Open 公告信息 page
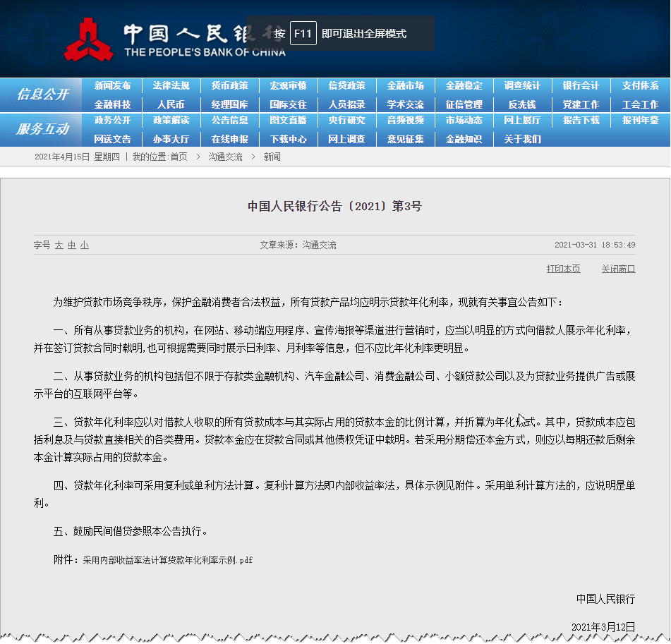671x644 pixels. pyautogui.click(x=230, y=120)
